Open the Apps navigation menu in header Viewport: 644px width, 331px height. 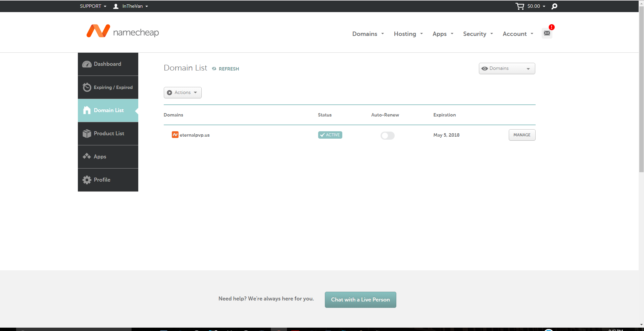point(443,34)
